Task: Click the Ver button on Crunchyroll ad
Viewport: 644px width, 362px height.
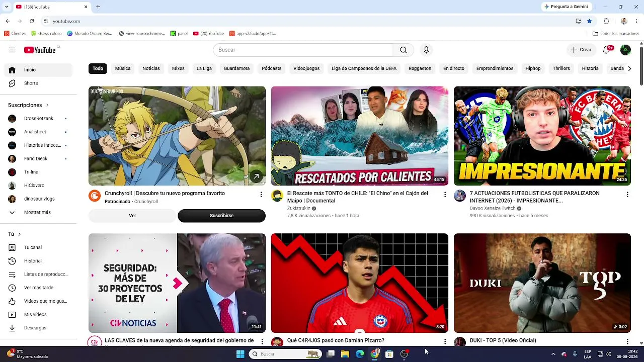Action: [132, 216]
